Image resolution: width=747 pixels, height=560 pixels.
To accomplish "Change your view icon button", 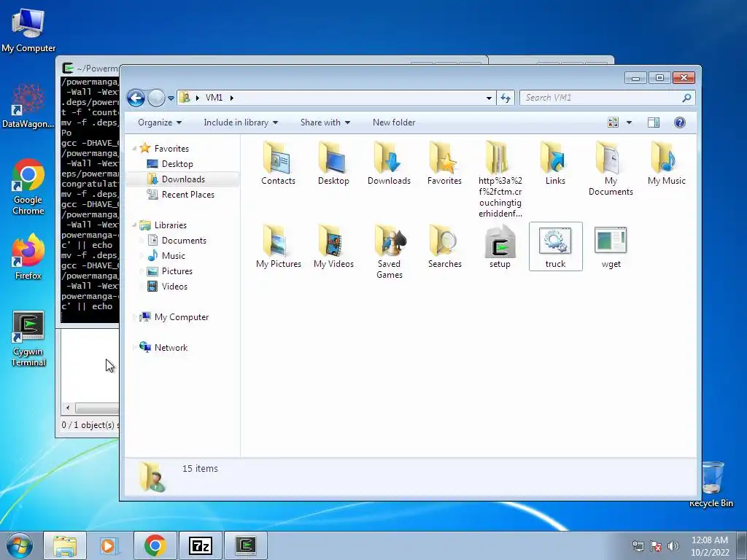I will [613, 122].
